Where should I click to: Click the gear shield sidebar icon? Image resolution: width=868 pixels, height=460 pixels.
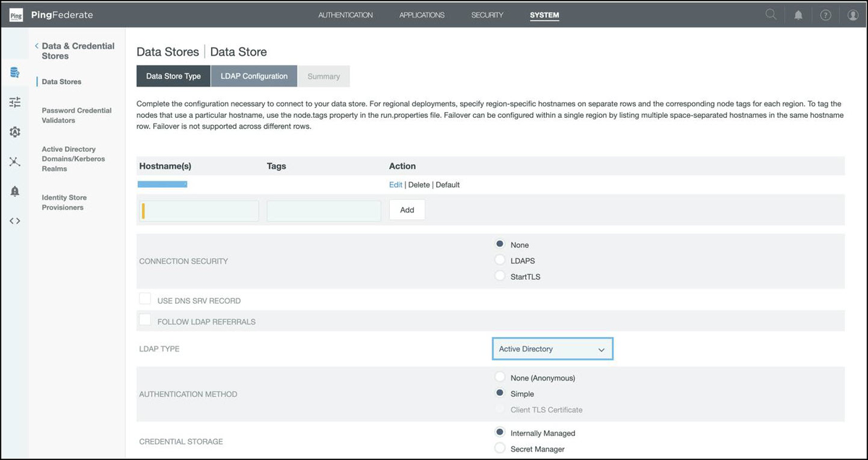tap(14, 132)
